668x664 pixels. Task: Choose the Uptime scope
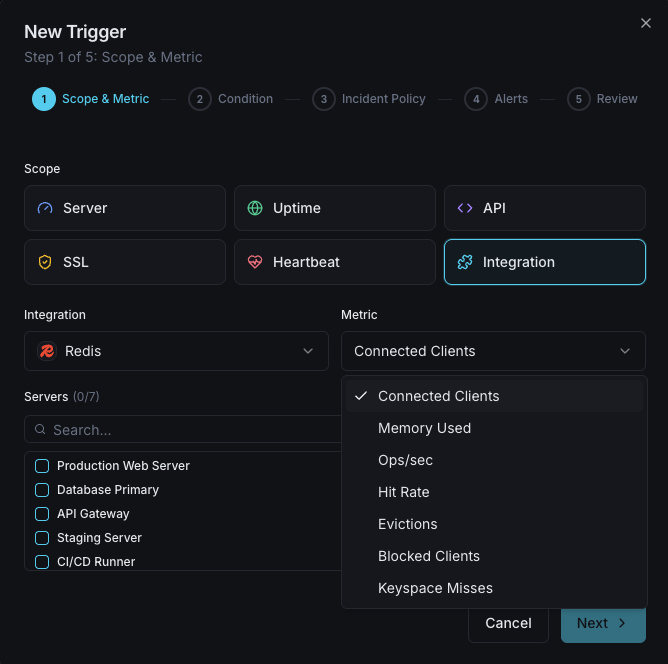(335, 208)
